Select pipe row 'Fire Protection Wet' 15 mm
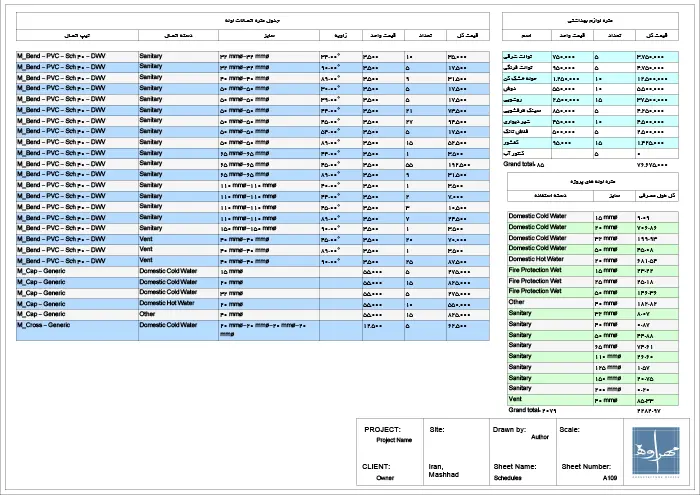This screenshot has width=700, height=495. click(593, 270)
